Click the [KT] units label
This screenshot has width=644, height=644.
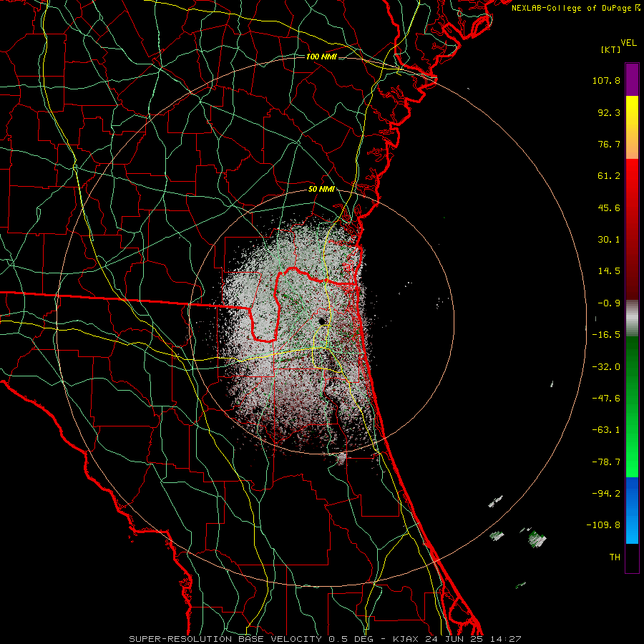[610, 49]
